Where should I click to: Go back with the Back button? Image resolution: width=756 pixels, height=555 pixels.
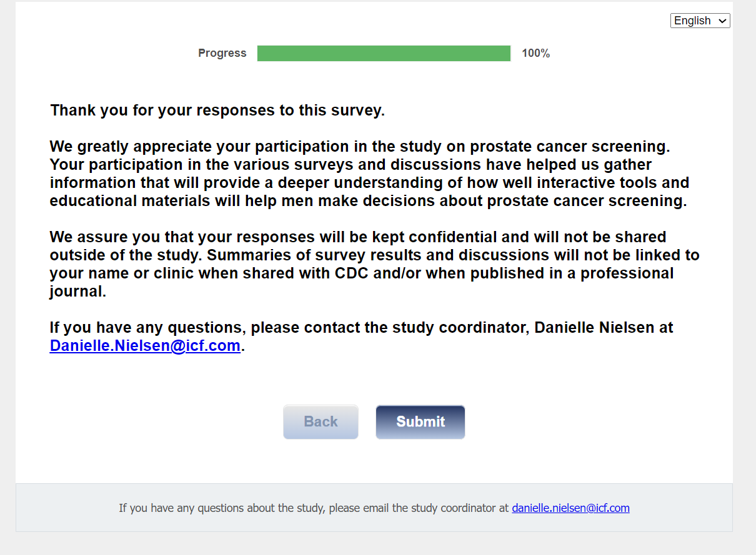click(x=321, y=422)
